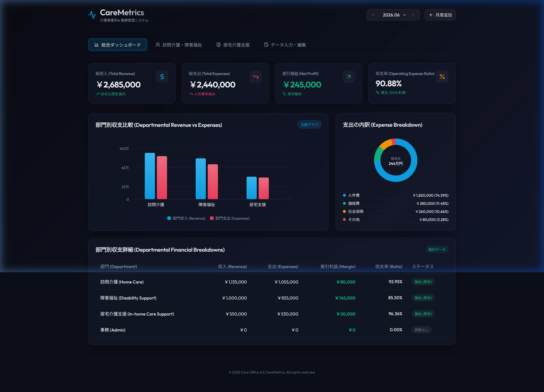This screenshot has height=392, width=544.
Task: Click the green 諸経費 legend dot
Action: pos(344,203)
